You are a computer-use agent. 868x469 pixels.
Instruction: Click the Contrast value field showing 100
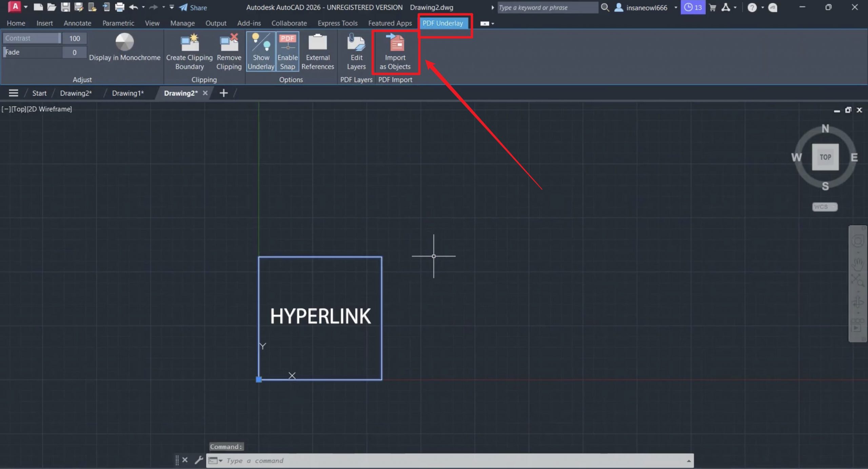[75, 38]
